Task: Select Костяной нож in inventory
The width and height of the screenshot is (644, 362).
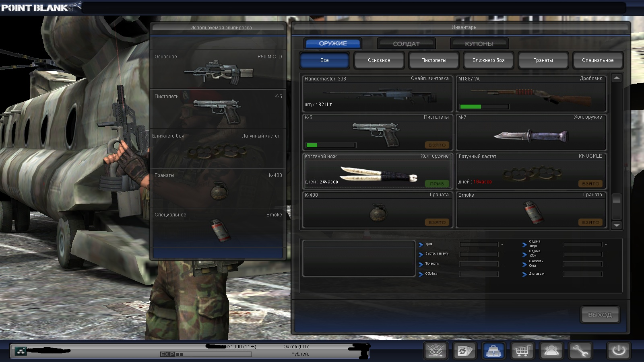Action: 378,171
